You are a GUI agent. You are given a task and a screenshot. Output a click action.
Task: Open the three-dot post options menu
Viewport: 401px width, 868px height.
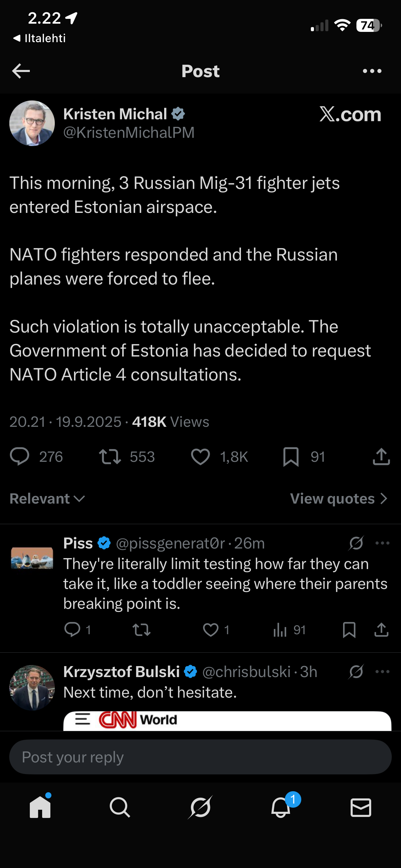click(x=372, y=71)
